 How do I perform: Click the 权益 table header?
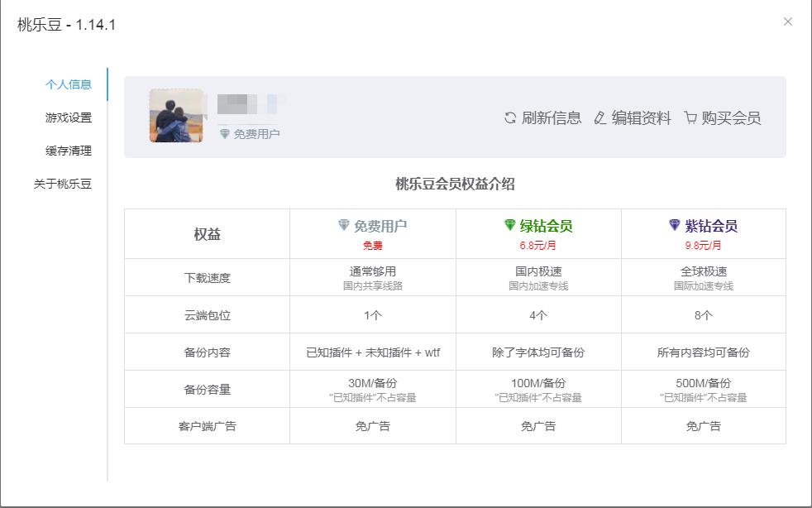pyautogui.click(x=208, y=234)
